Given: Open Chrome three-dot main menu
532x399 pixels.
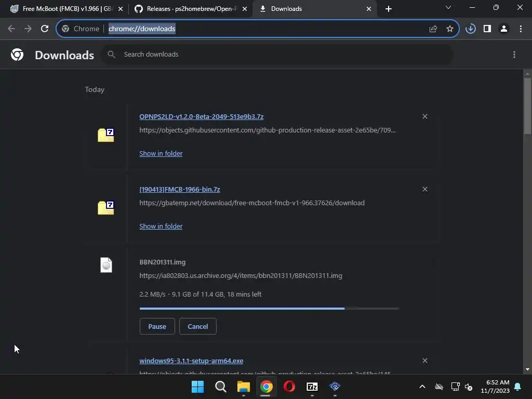Looking at the screenshot, I should 521,29.
